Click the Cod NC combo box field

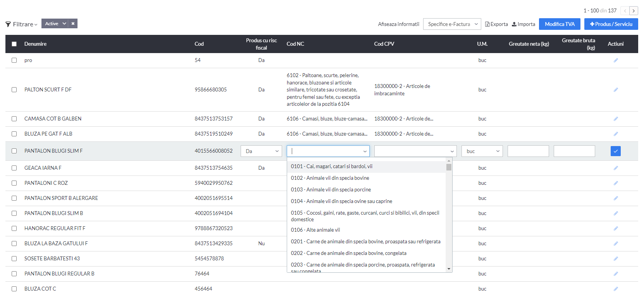[328, 151]
